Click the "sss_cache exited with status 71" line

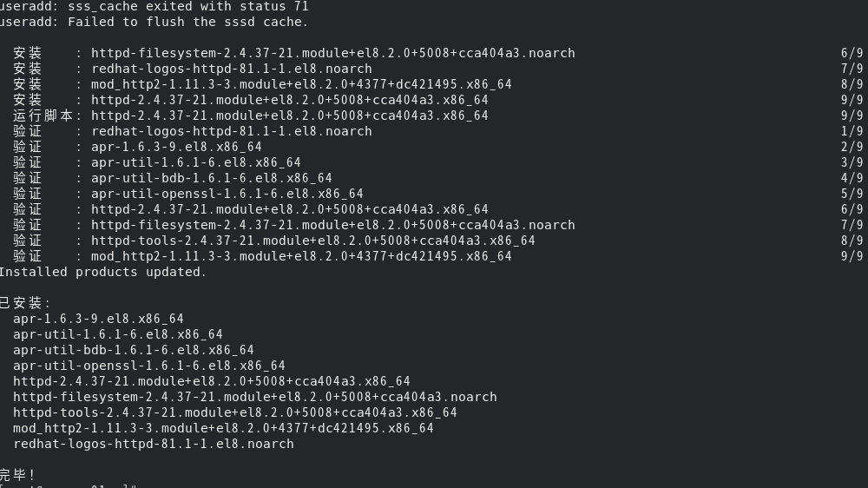(x=154, y=6)
